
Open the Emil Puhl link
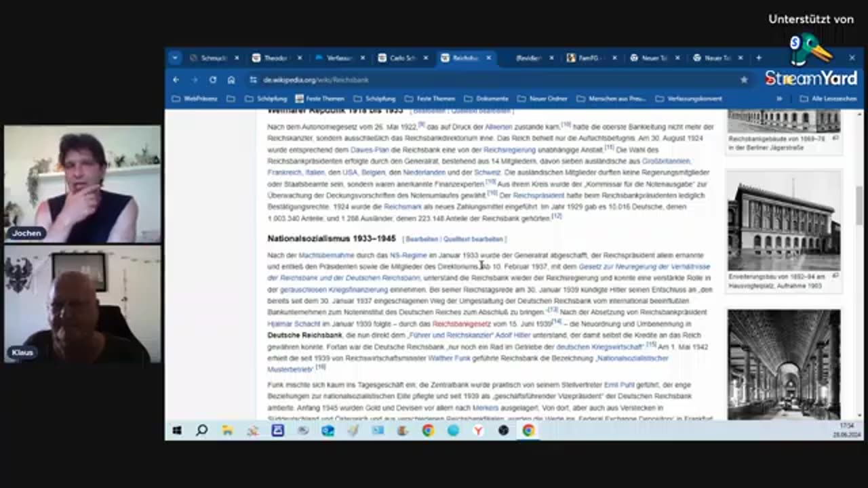point(618,385)
